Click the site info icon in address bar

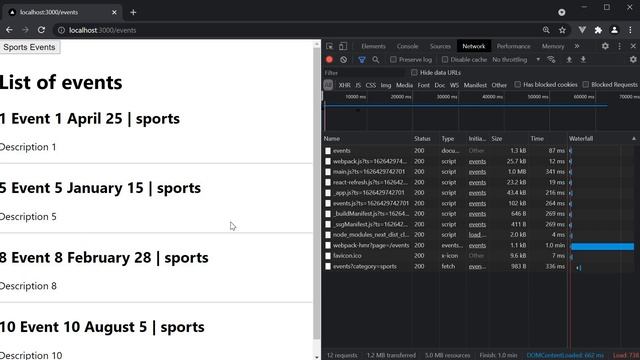61,30
